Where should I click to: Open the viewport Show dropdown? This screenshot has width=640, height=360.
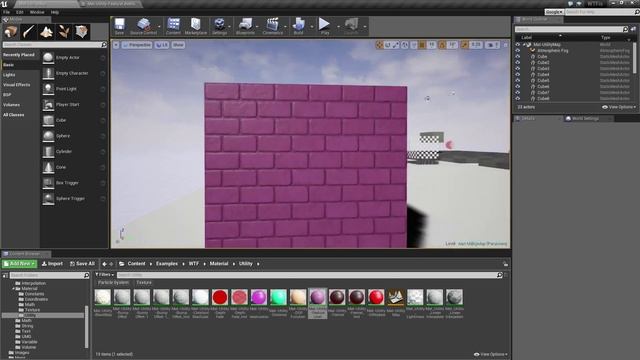tap(178, 45)
